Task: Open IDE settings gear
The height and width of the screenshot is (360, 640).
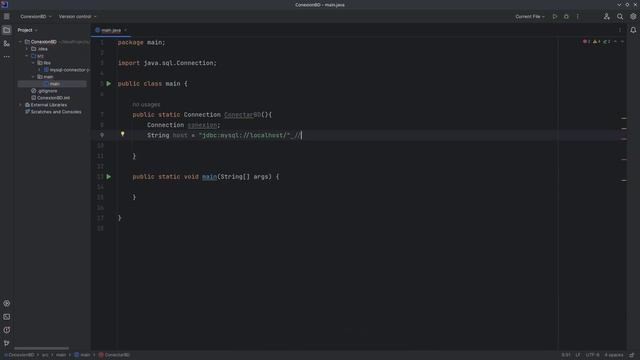Action: click(633, 17)
